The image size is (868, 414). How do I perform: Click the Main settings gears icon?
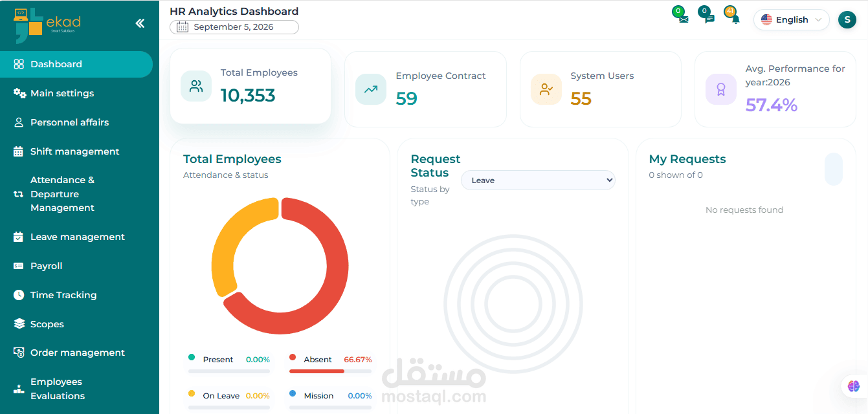pyautogui.click(x=19, y=93)
